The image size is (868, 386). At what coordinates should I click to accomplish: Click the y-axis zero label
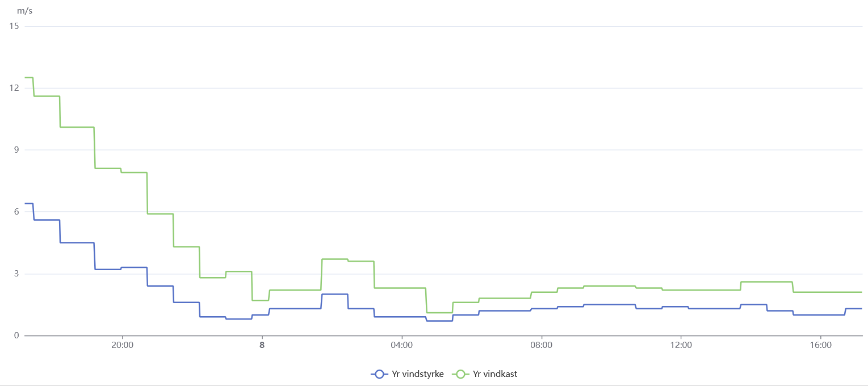[x=16, y=335]
